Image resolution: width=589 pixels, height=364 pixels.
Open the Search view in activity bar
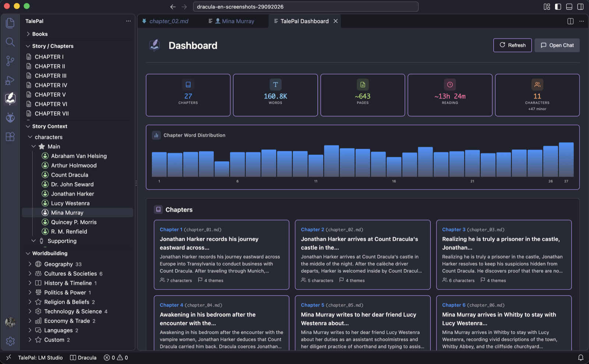click(10, 42)
